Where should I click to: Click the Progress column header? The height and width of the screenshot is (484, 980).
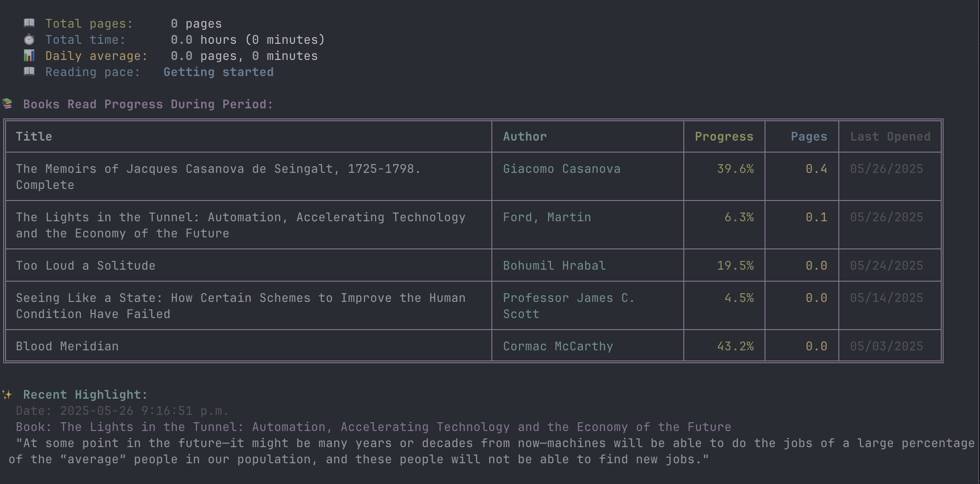[x=724, y=136]
